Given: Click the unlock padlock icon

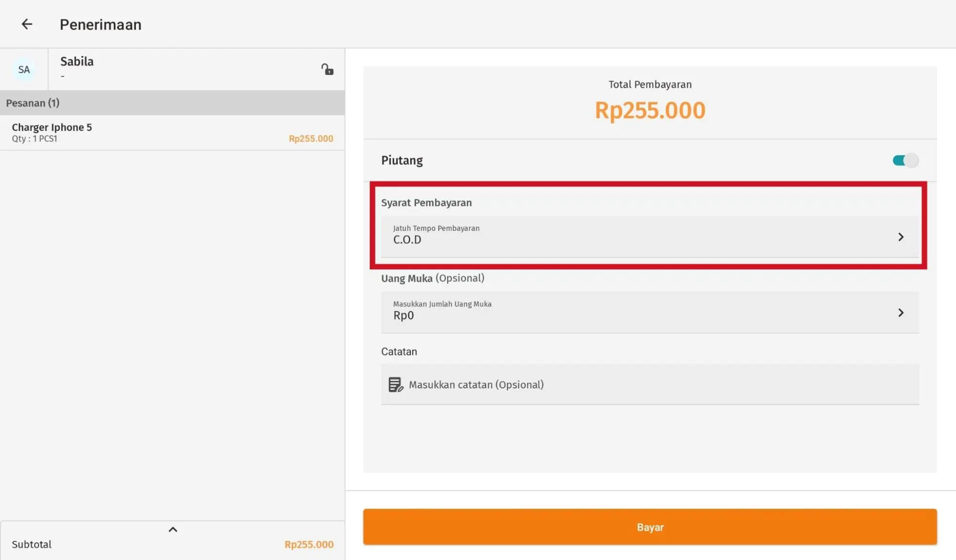Looking at the screenshot, I should click(327, 70).
